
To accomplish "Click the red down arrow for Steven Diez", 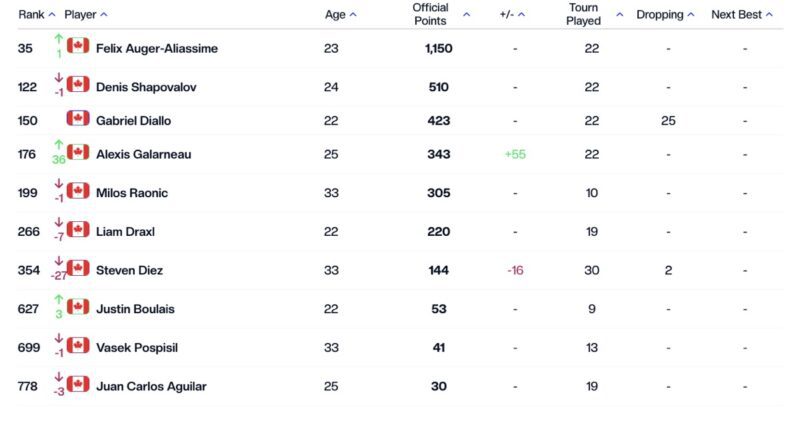I will 58,262.
